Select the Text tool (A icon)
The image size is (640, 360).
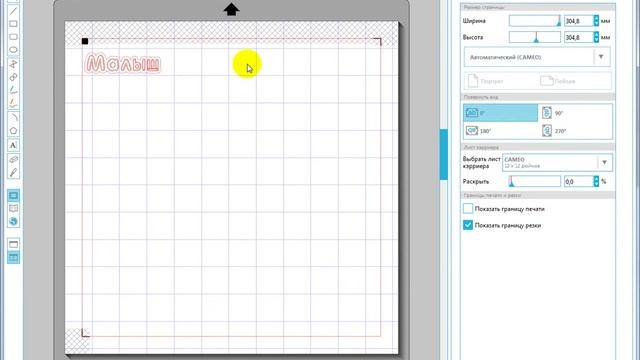[13, 145]
